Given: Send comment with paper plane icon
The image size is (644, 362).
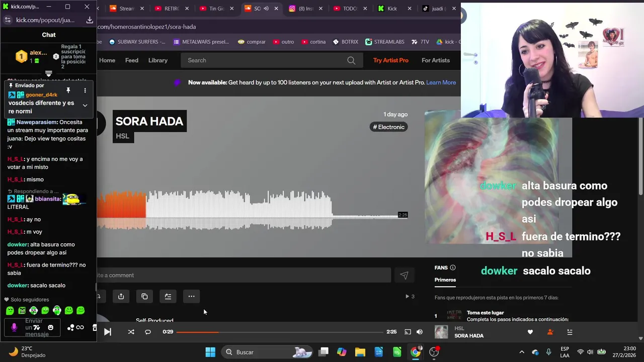Looking at the screenshot, I should coord(404,275).
